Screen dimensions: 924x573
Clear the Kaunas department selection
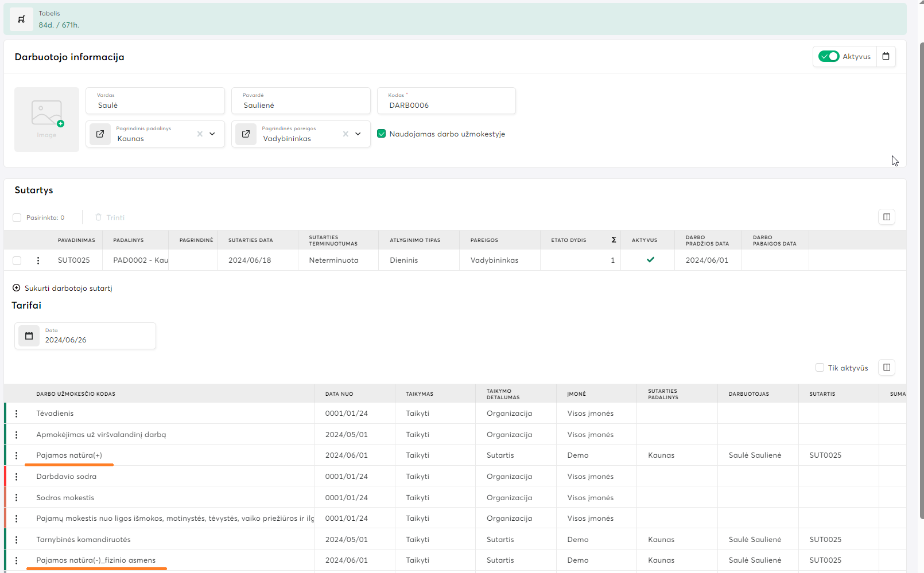point(200,134)
